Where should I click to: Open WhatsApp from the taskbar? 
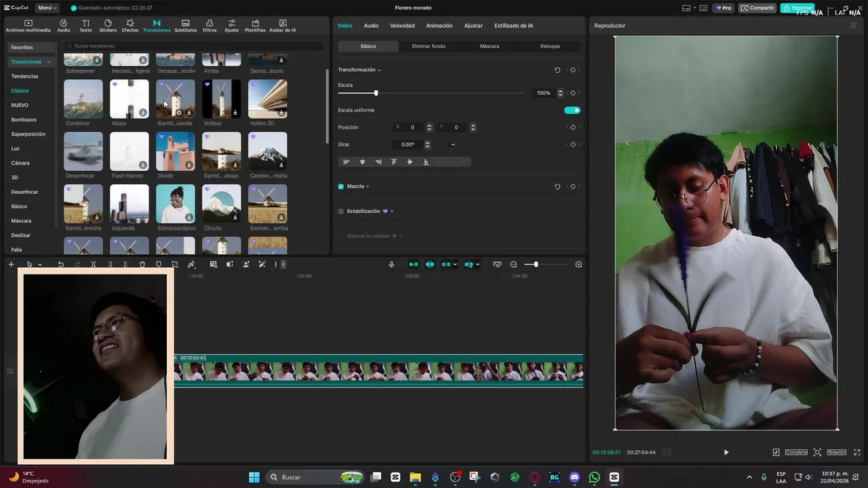click(595, 477)
